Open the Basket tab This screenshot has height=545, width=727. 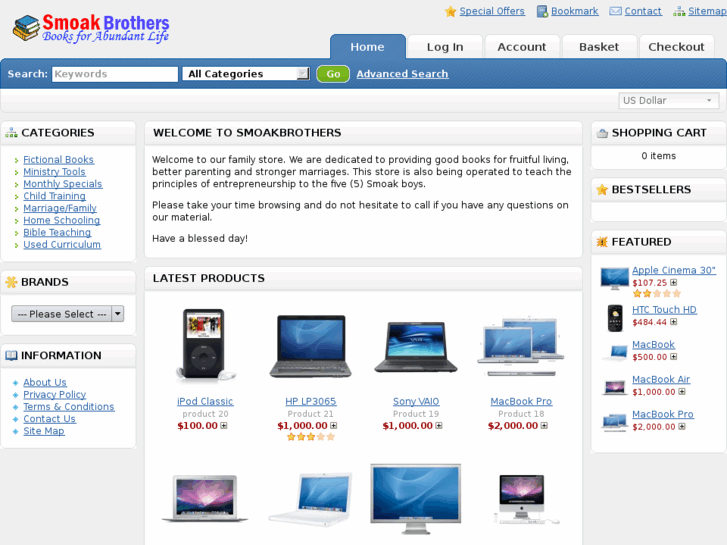tap(599, 47)
